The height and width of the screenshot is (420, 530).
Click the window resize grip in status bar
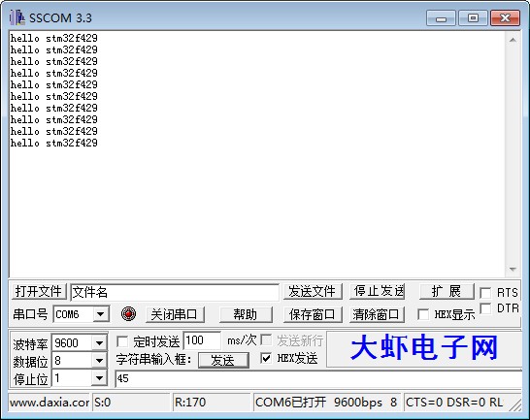(516, 405)
